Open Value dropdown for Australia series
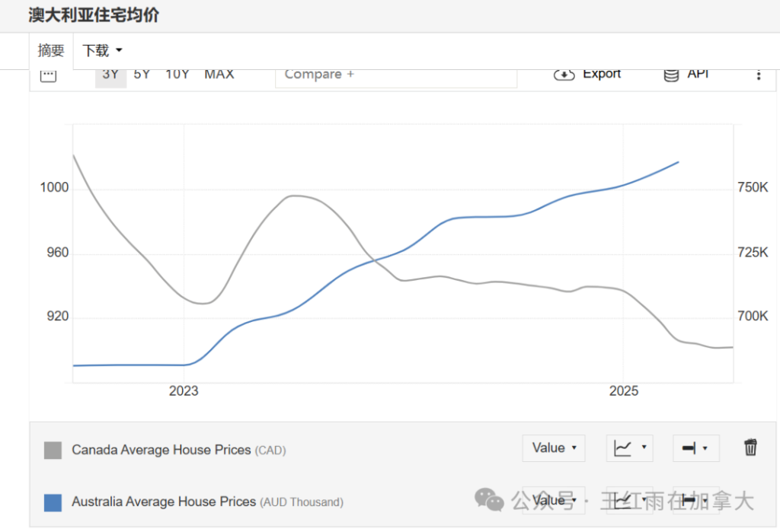The height and width of the screenshot is (532, 780). click(553, 500)
